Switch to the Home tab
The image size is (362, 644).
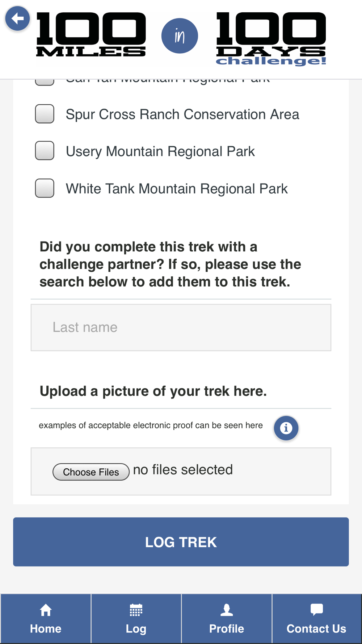(x=46, y=619)
